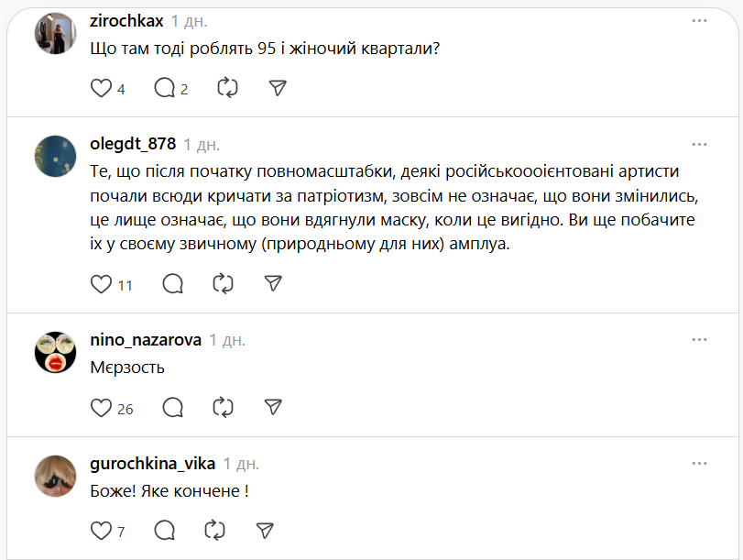This screenshot has height=560, width=743.
Task: Click nino_nazarova's profile avatar
Action: tap(55, 353)
